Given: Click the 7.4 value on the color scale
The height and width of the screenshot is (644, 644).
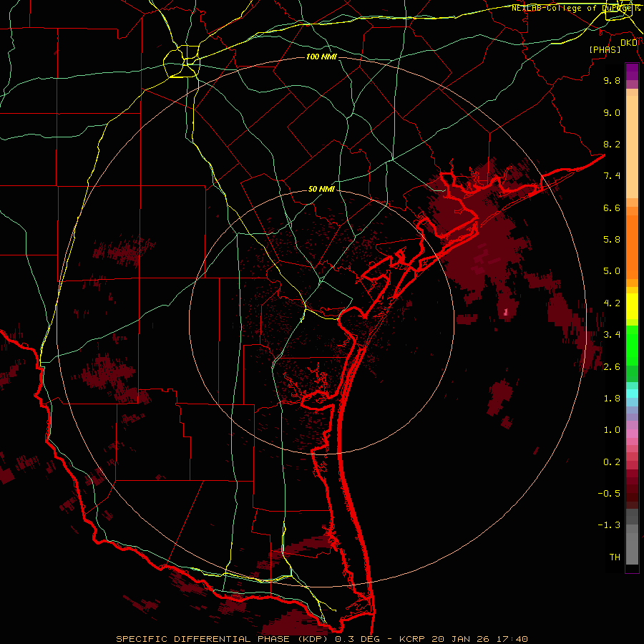Looking at the screenshot, I should tap(612, 176).
